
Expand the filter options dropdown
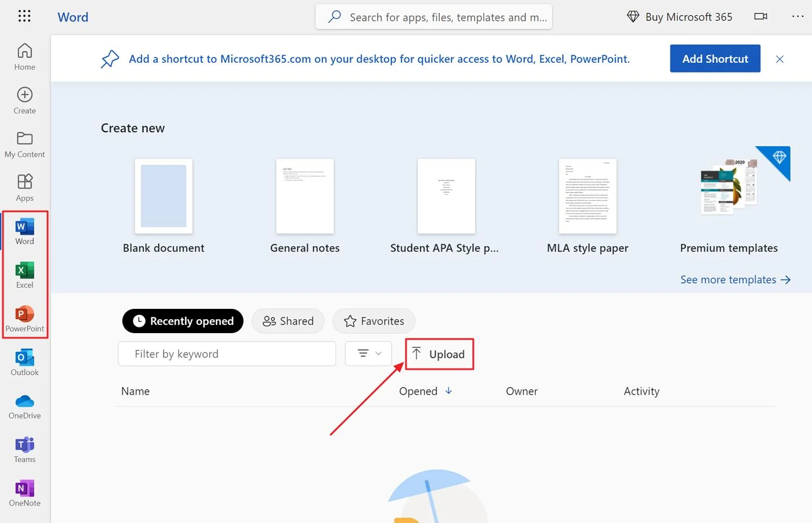(369, 354)
